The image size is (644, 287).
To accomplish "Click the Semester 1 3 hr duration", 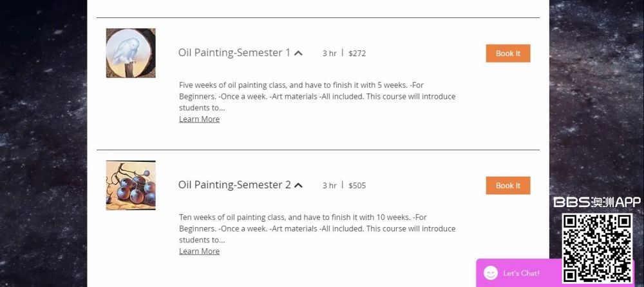I will tap(329, 54).
